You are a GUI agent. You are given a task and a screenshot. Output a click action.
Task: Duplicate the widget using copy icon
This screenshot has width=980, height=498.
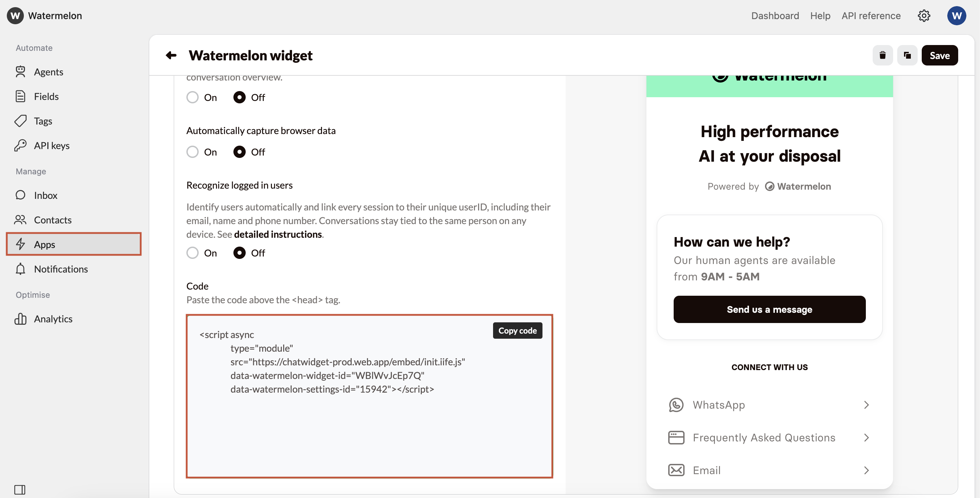(907, 55)
